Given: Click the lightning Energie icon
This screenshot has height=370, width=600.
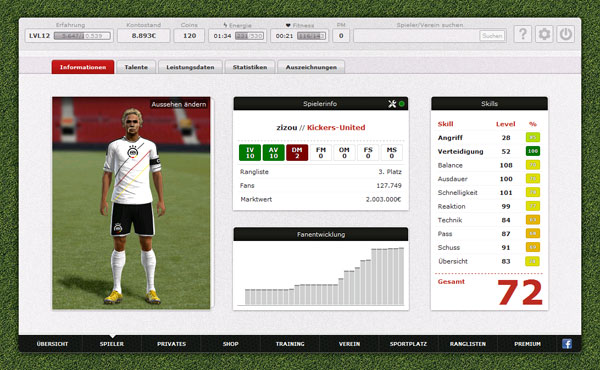Looking at the screenshot, I should (225, 25).
